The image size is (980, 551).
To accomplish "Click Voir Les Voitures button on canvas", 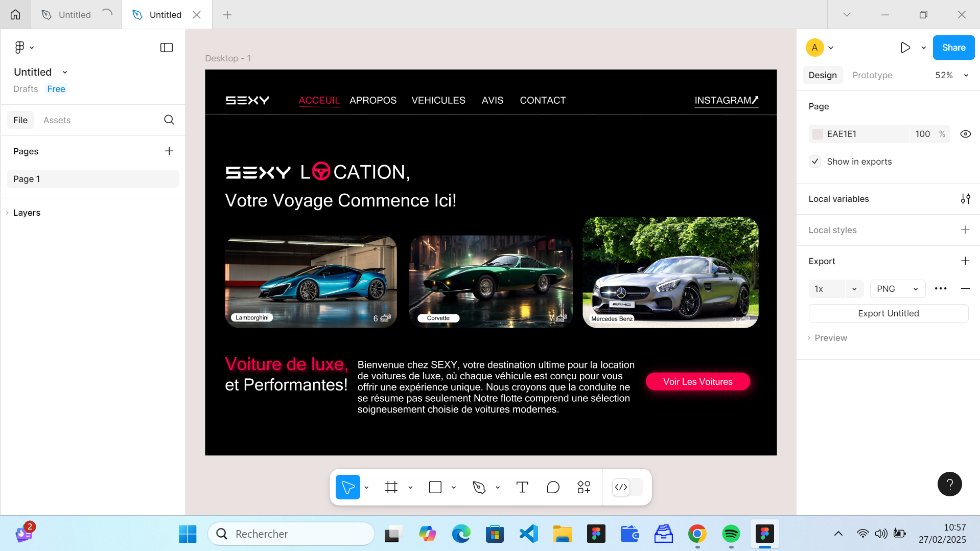I will pyautogui.click(x=698, y=382).
